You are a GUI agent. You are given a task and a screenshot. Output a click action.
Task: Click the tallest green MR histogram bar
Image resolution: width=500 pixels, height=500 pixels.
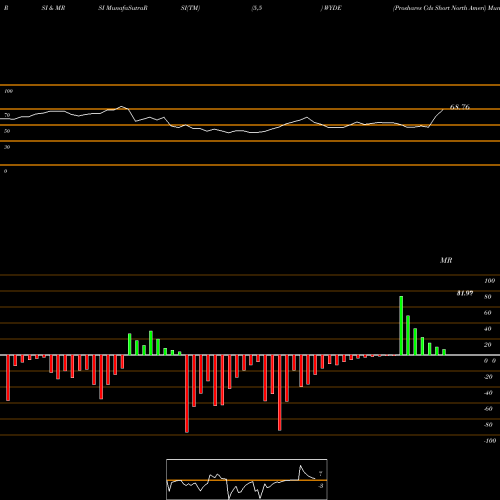coord(401,325)
